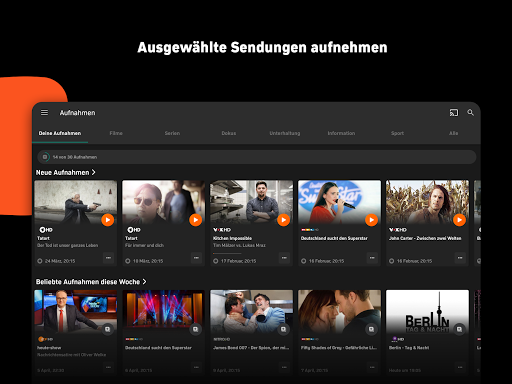
Task: Record Berlin - Tag & Nacht via its icon
Action: pos(460,329)
